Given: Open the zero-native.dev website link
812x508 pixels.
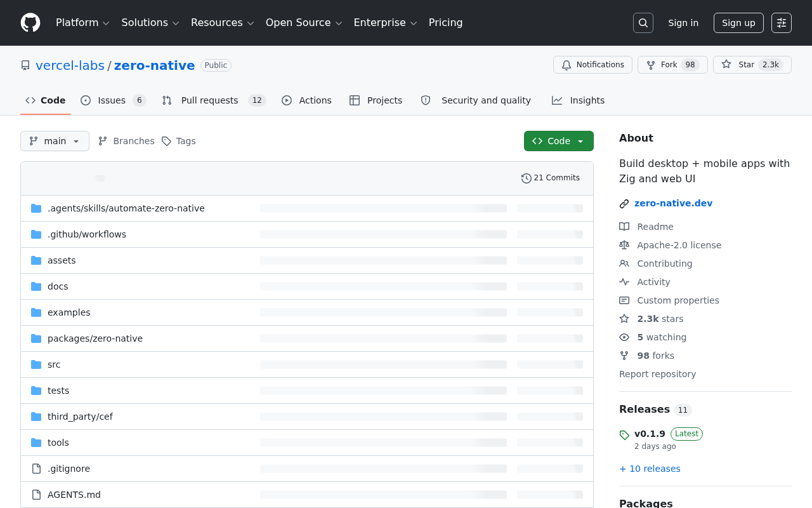Looking at the screenshot, I should tap(673, 203).
